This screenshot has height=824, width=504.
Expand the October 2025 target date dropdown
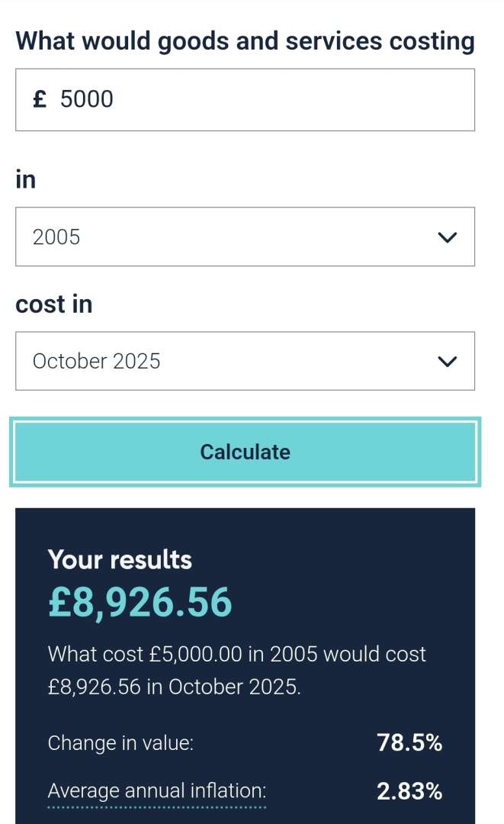click(x=244, y=362)
